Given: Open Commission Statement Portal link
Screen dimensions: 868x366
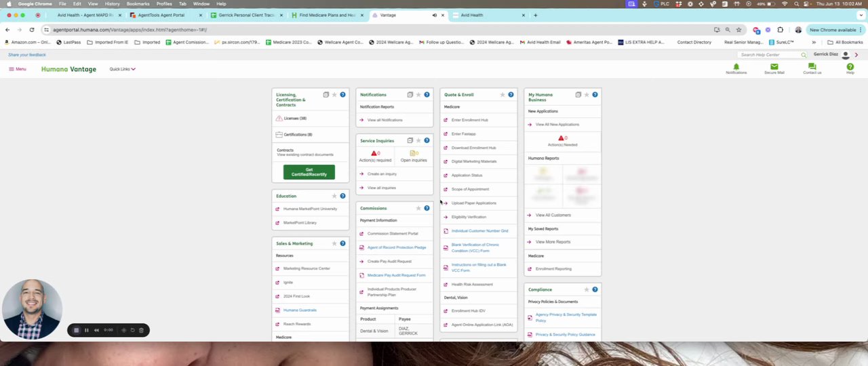Looking at the screenshot, I should click(x=393, y=234).
